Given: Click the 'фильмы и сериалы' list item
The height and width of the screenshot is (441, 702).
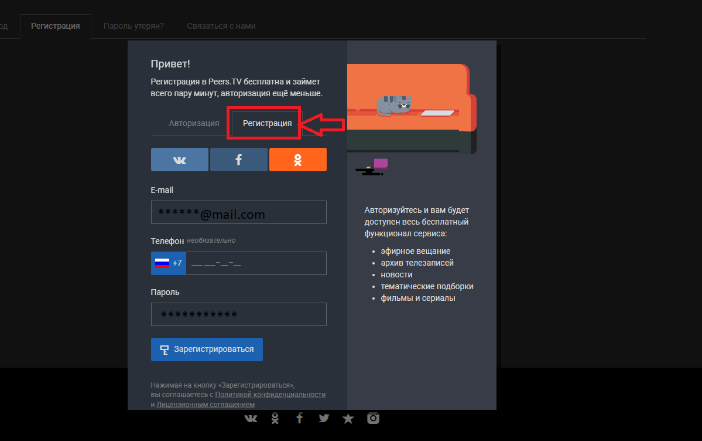Looking at the screenshot, I should pyautogui.click(x=418, y=298).
